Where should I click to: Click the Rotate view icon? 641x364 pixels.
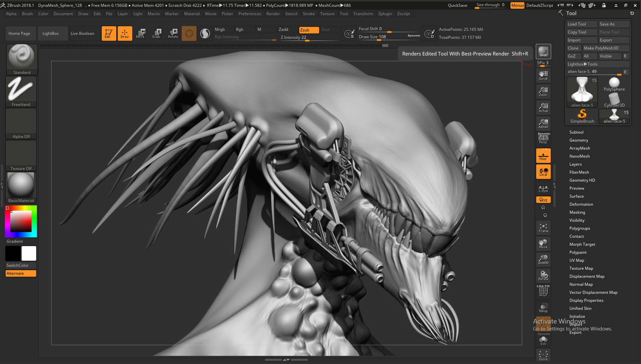coord(543,275)
